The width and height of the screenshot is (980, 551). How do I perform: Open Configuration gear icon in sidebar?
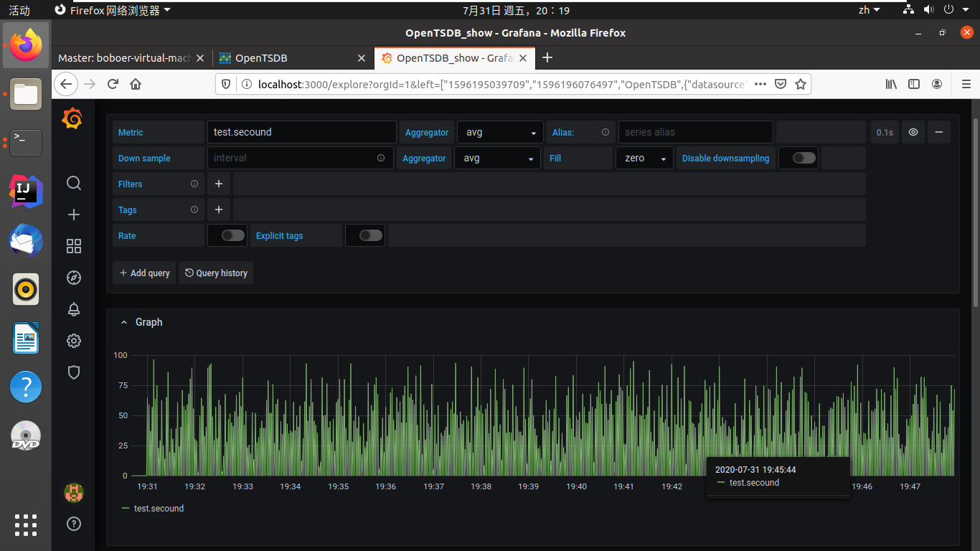point(73,341)
